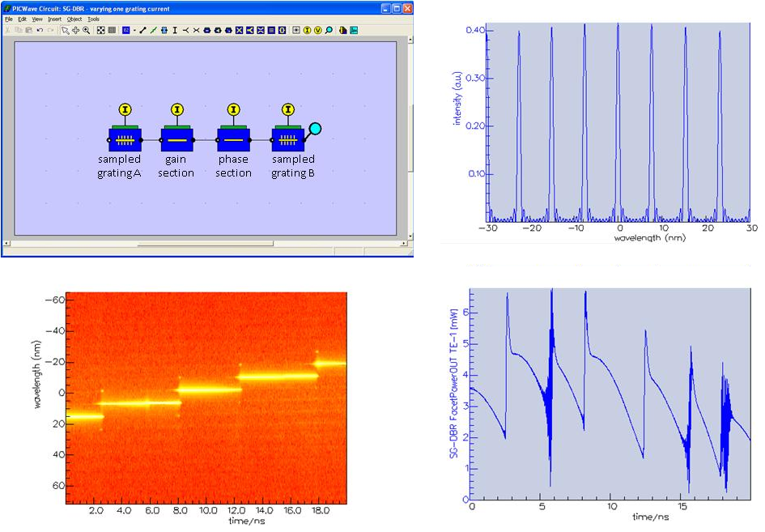
Task: Insert the yellow Y-junction on blue square
Action: click(250, 30)
